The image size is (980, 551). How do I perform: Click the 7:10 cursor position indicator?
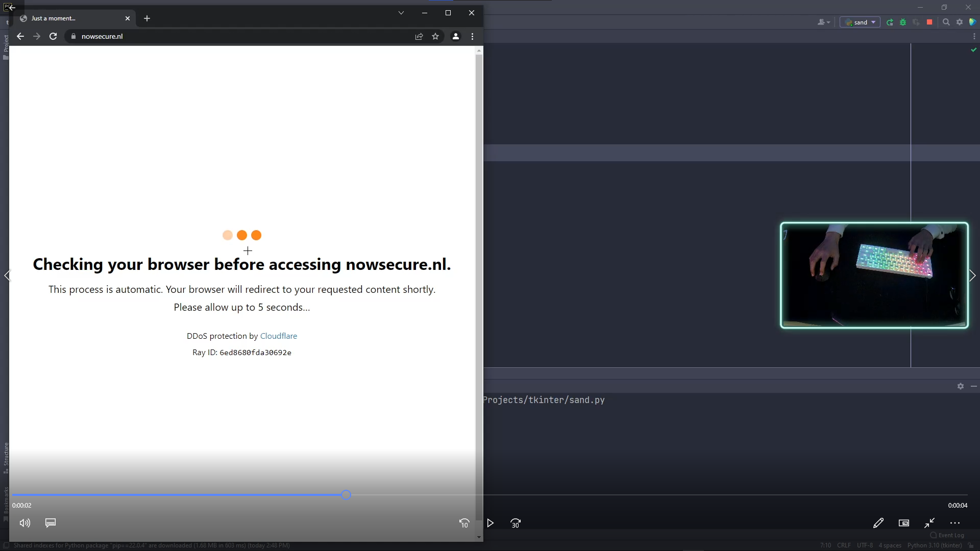click(826, 545)
